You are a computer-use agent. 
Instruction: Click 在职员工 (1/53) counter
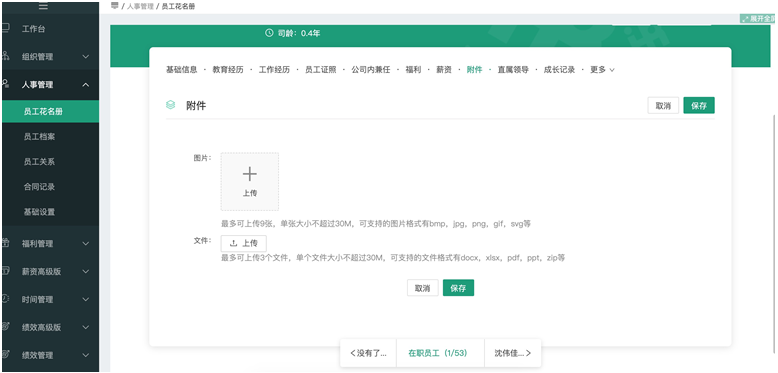(x=440, y=353)
